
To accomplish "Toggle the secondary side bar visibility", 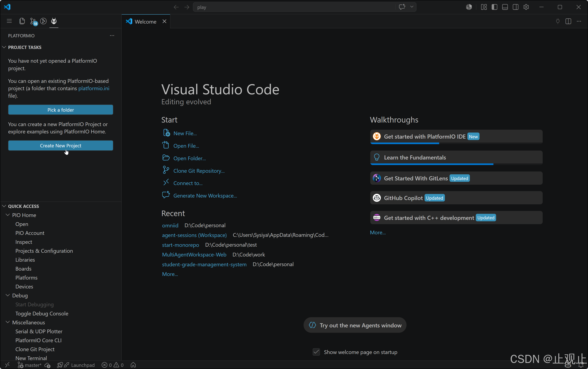I will (516, 7).
